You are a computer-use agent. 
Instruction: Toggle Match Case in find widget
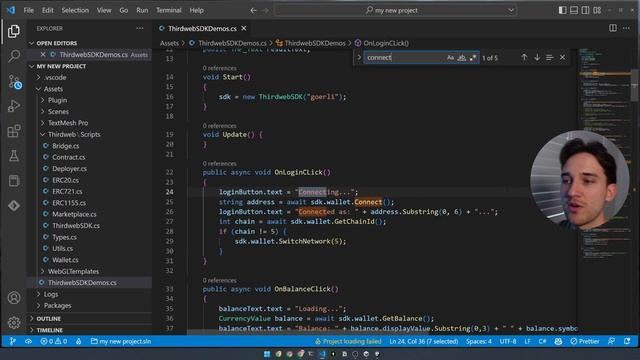(x=450, y=58)
